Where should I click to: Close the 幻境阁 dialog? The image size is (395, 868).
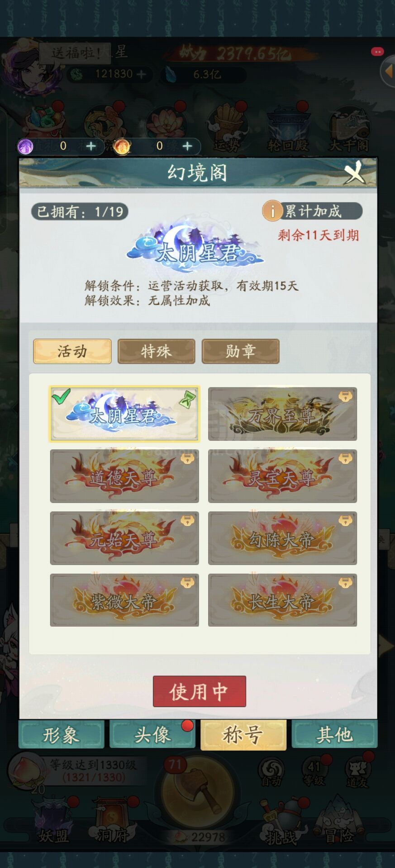(355, 172)
